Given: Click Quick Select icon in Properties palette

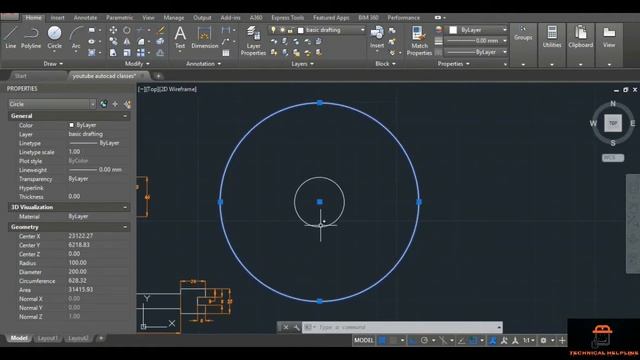Looking at the screenshot, I should tap(127, 104).
